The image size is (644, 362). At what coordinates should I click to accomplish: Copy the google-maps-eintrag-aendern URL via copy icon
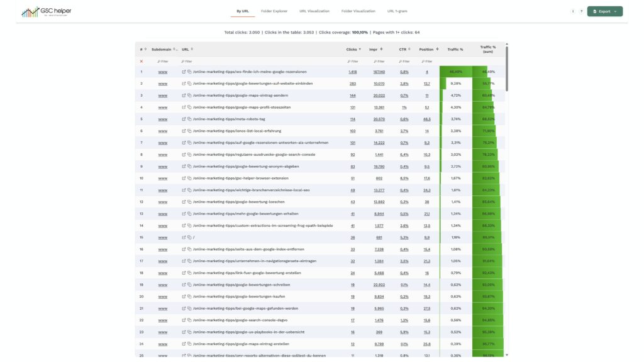click(x=189, y=96)
